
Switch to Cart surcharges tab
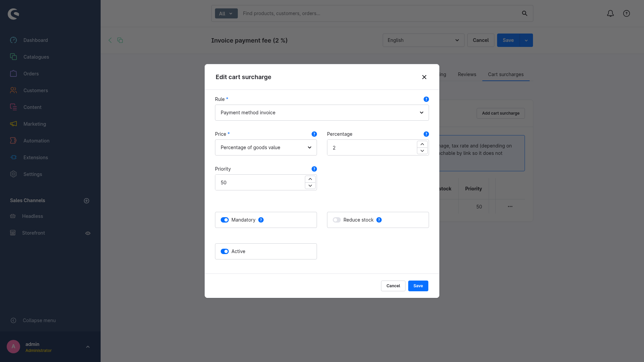click(506, 74)
